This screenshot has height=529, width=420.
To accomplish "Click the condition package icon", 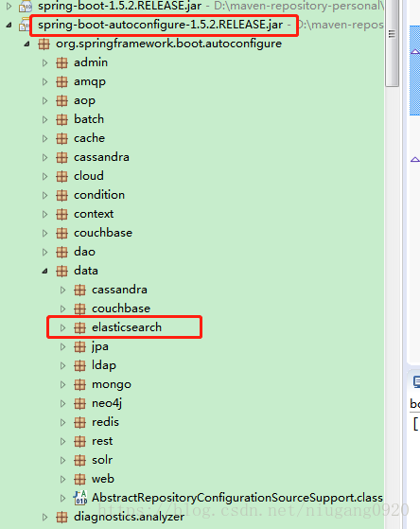I will [61, 195].
